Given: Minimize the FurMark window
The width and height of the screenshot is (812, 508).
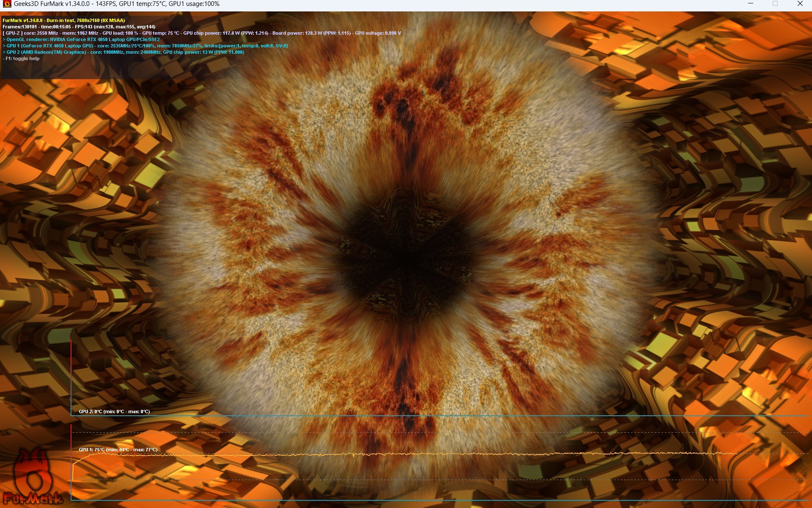Looking at the screenshot, I should coord(751,4).
